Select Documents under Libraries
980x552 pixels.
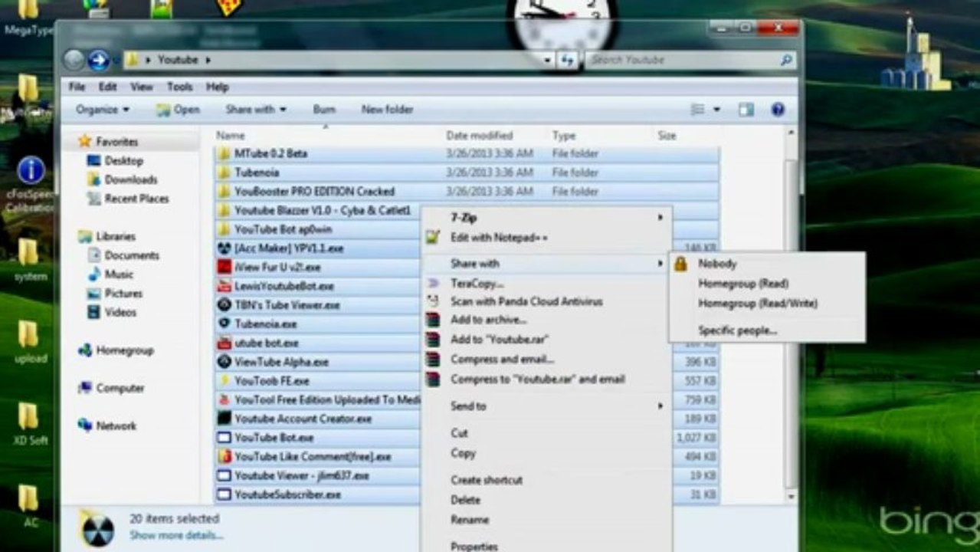[132, 255]
